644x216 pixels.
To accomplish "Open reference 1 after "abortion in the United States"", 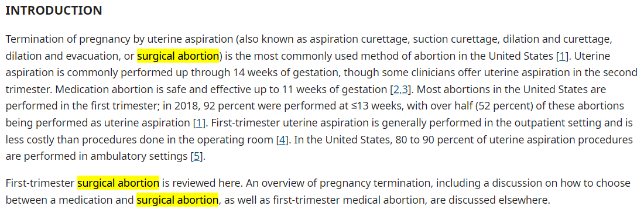I will click(x=561, y=56).
